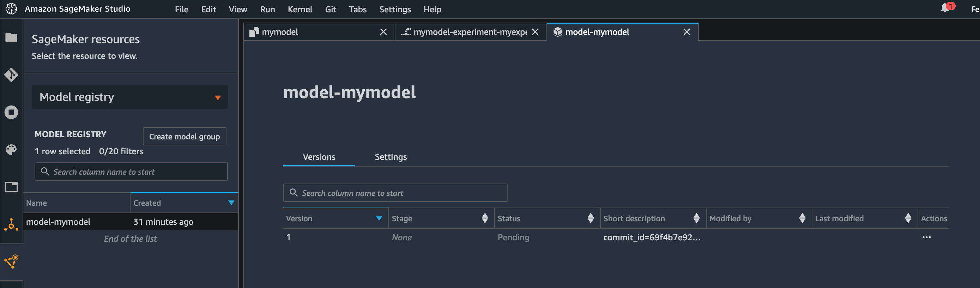
Task: Switch to the mymodel-experiment tab
Action: [471, 32]
